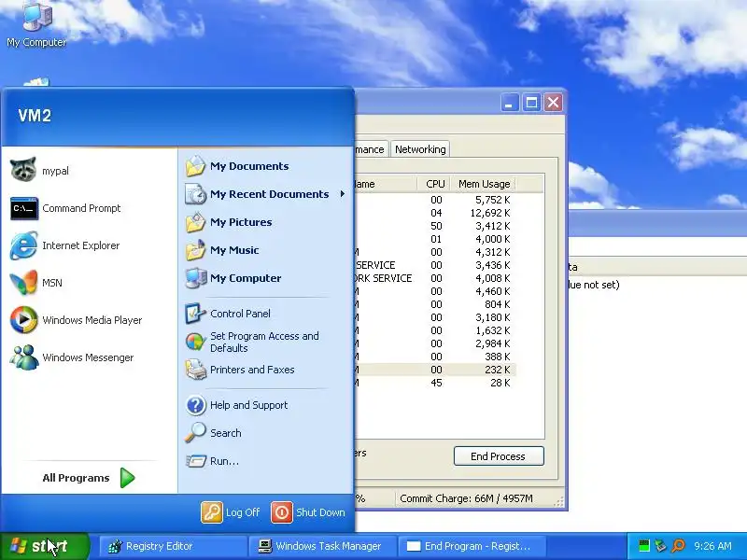Select process row with 232 K memory
Viewport: 747px width, 560px height.
tap(436, 370)
